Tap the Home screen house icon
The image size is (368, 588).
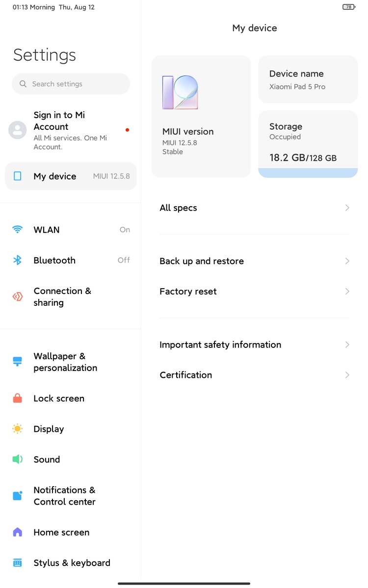18,532
